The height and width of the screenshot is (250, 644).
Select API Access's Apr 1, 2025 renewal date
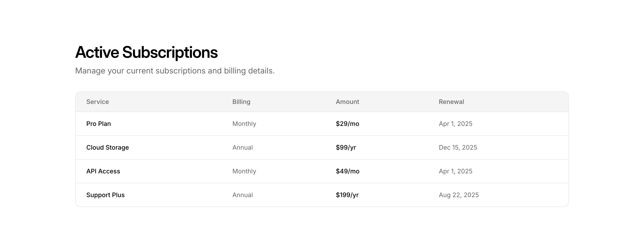coord(455,171)
